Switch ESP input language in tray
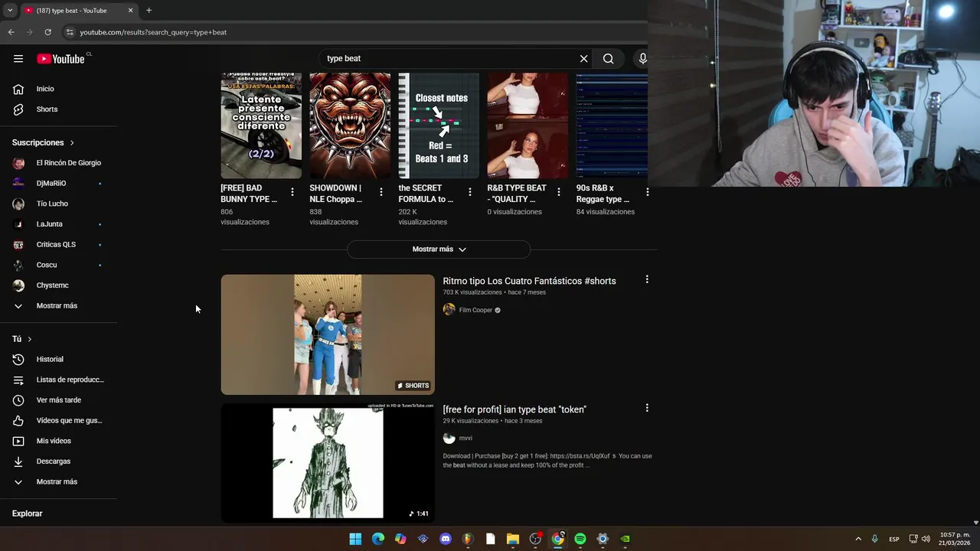The width and height of the screenshot is (980, 551). 894,539
